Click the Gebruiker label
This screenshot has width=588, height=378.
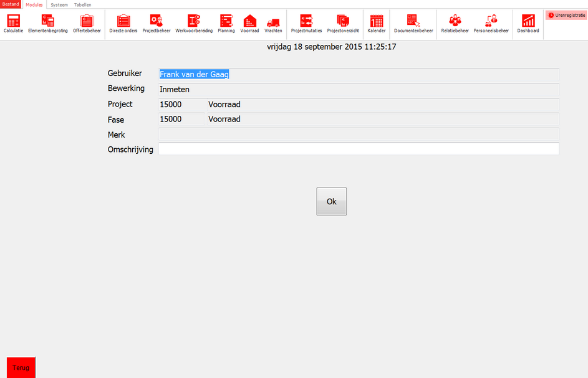pyautogui.click(x=125, y=73)
